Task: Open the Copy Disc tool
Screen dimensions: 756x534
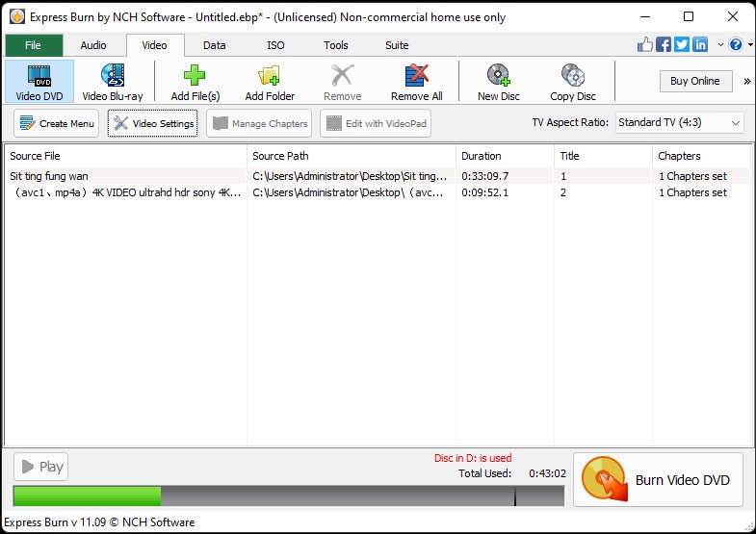Action: click(573, 81)
